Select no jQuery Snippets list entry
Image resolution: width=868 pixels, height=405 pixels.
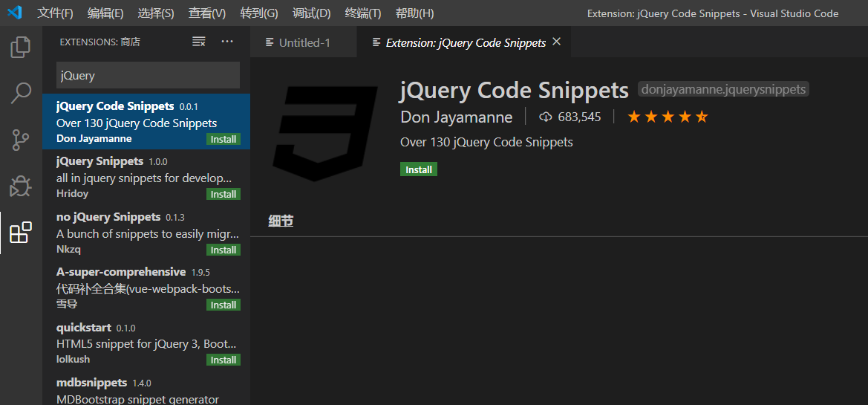(146, 233)
